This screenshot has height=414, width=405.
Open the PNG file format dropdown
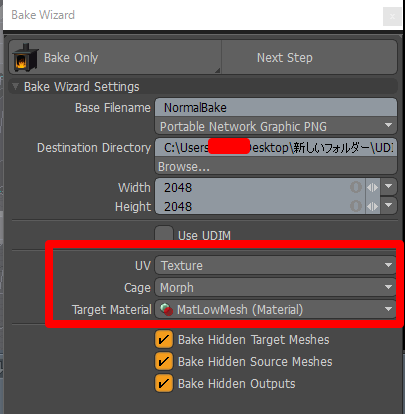276,126
